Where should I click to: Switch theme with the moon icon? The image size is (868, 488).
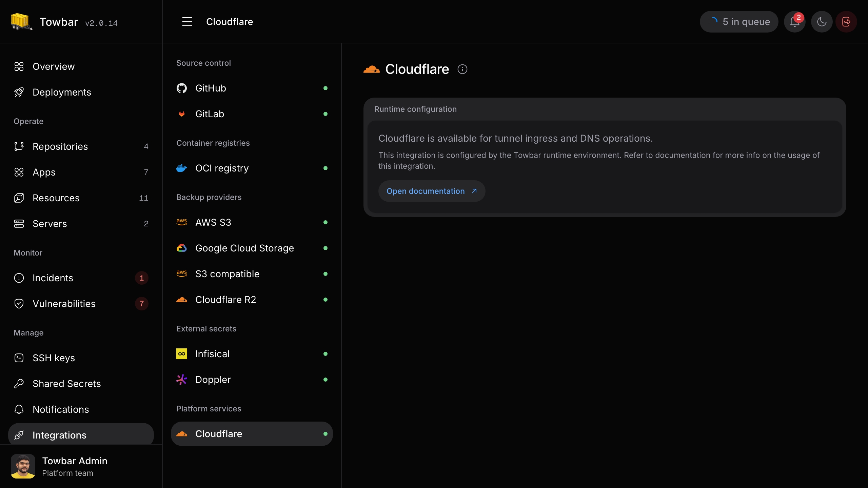pyautogui.click(x=822, y=22)
